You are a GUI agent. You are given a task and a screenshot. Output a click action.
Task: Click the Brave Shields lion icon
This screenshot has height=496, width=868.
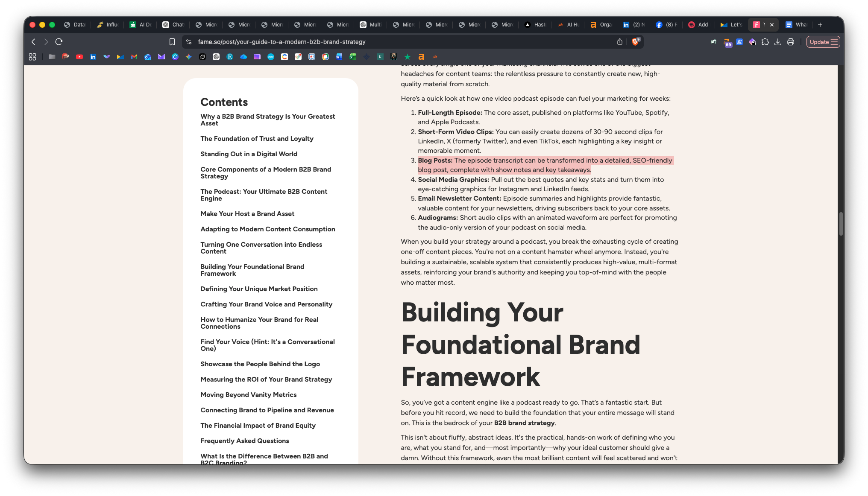pos(635,42)
